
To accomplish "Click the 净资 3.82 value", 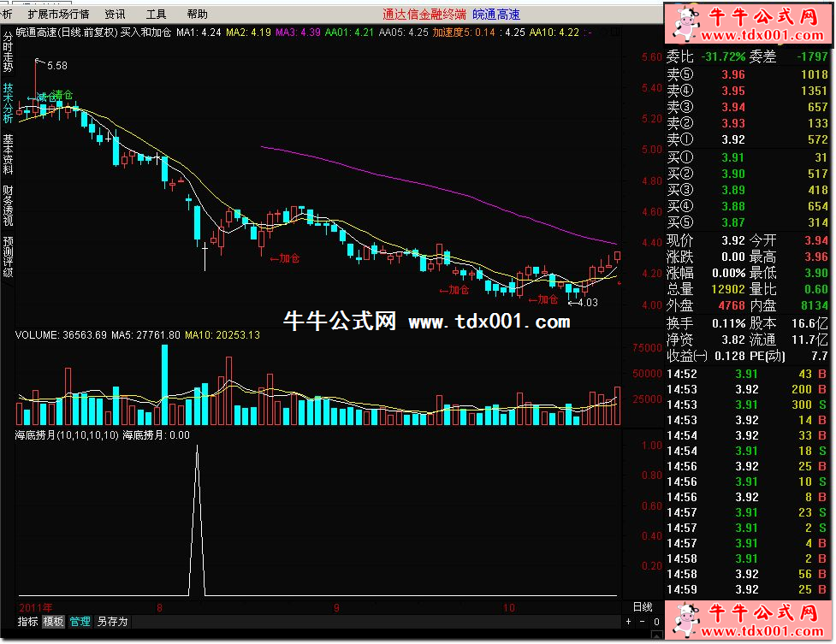I will coord(733,340).
